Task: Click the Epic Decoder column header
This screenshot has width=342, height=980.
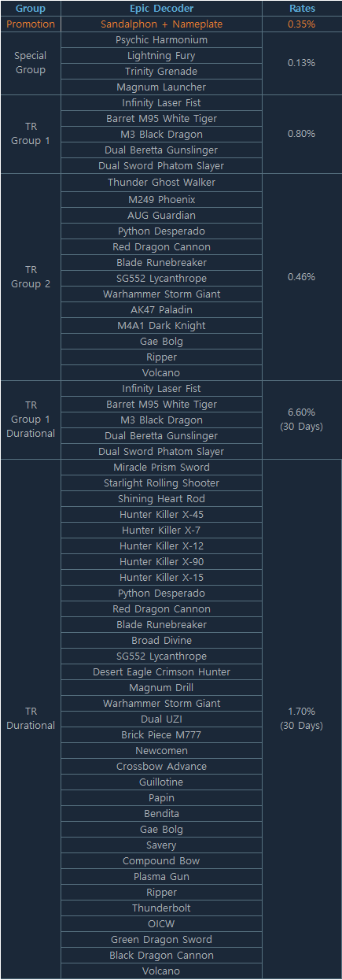Action: pos(161,9)
